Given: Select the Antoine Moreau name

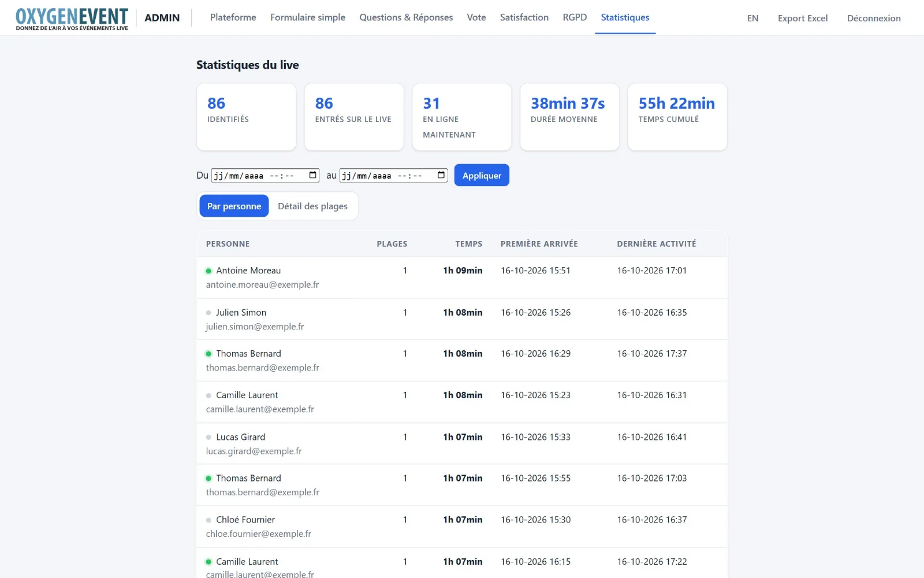Looking at the screenshot, I should tap(248, 271).
